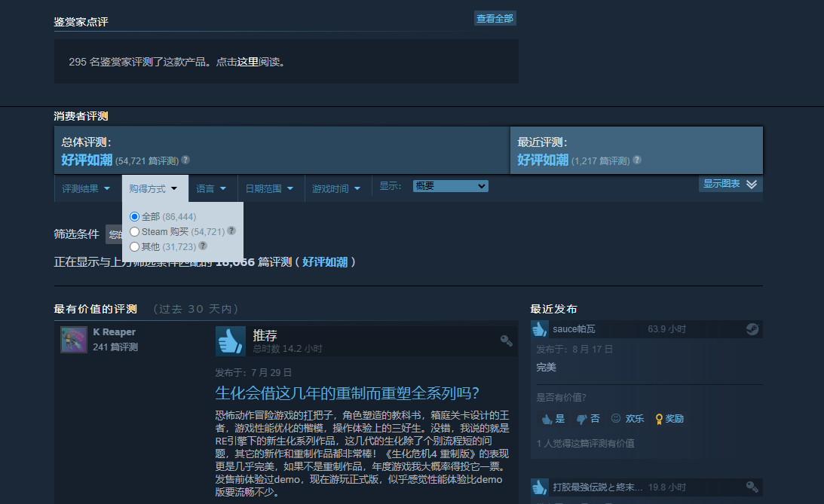Open K Reaper's 241 篇评测 link
Screen dimensions: 824x504
tap(115, 347)
